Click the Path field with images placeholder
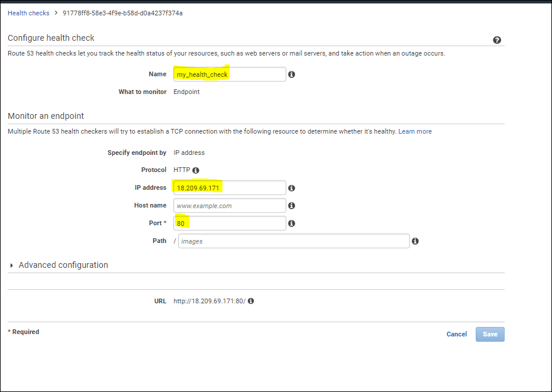Screen dimensions: 552x392 click(x=293, y=241)
